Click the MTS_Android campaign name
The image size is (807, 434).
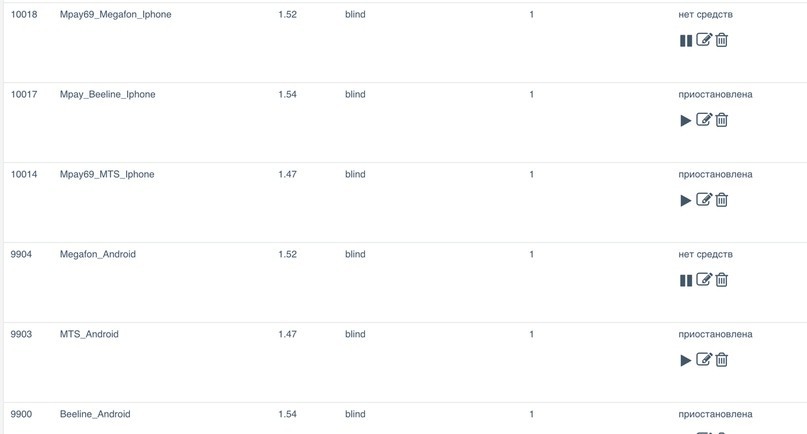point(89,334)
